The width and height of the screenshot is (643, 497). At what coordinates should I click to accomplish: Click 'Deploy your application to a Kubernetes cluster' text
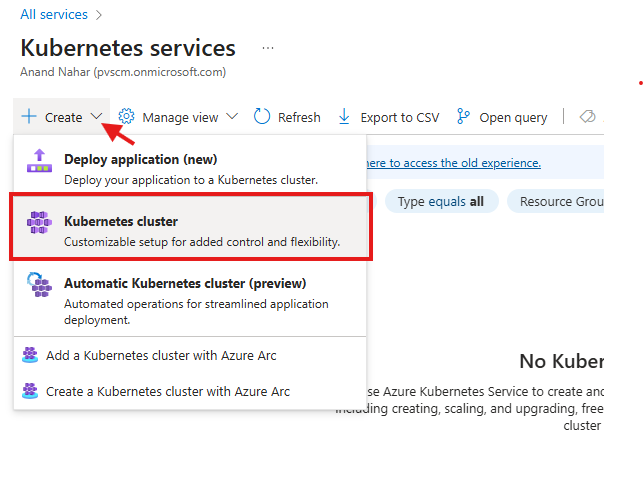pos(191,180)
